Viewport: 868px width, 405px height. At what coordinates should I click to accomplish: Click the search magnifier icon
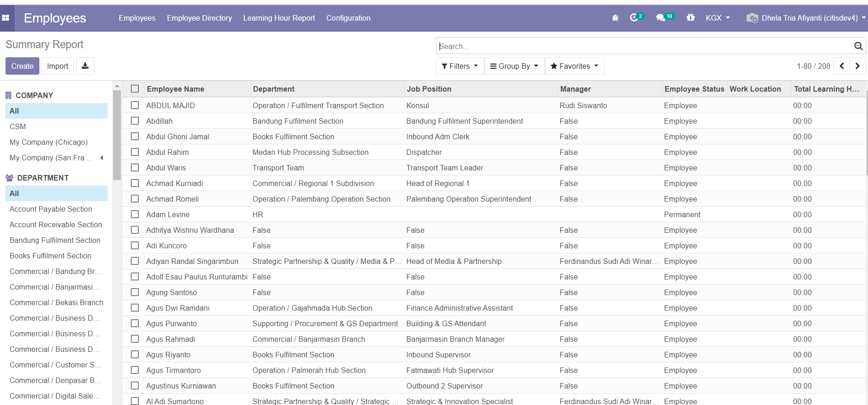pyautogui.click(x=858, y=46)
